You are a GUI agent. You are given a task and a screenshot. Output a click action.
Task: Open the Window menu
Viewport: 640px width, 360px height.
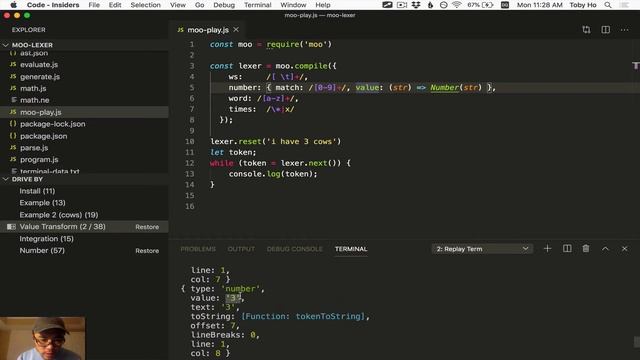(293, 5)
